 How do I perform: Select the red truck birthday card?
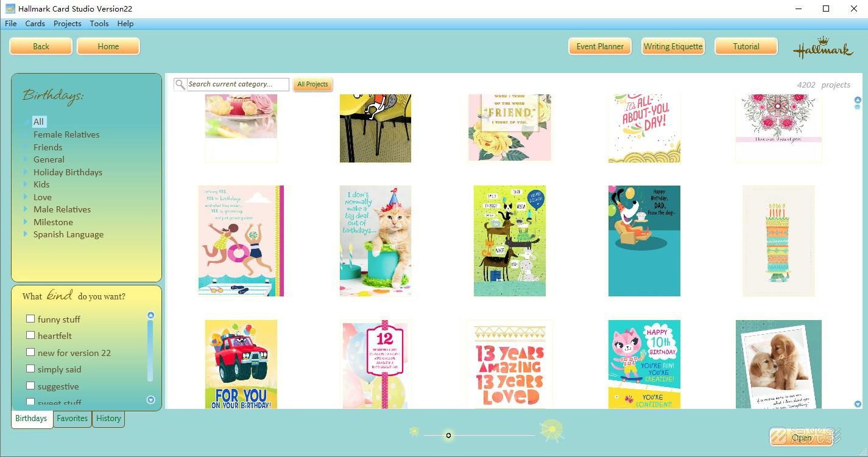pyautogui.click(x=241, y=365)
